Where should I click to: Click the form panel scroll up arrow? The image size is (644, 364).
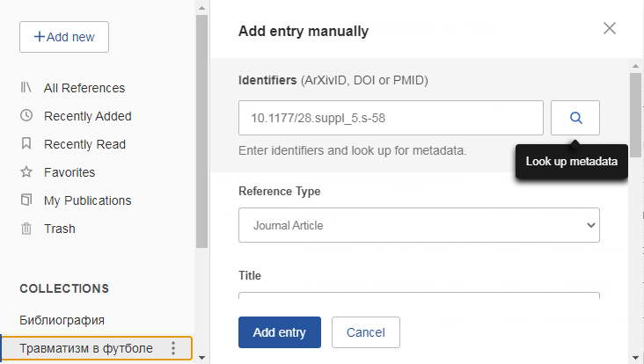click(635, 66)
